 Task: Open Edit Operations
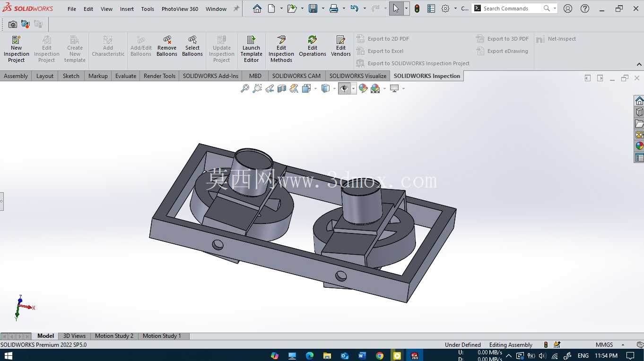(313, 46)
